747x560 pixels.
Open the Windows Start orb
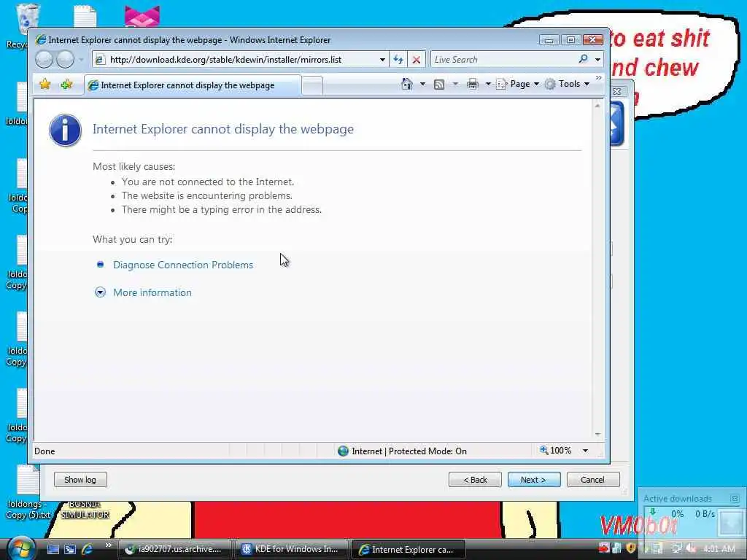(21, 548)
